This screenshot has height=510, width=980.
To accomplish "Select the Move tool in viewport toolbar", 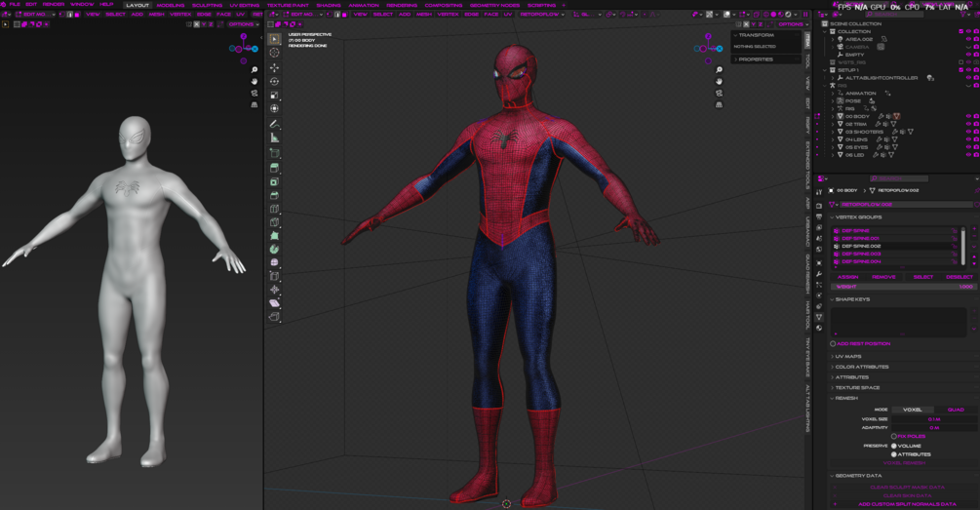I will click(274, 67).
